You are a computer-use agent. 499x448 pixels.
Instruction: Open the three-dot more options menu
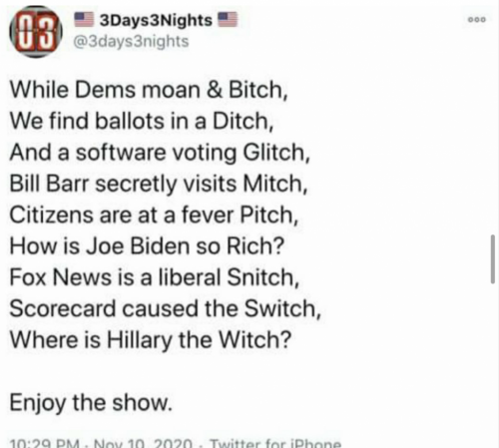coord(477,20)
